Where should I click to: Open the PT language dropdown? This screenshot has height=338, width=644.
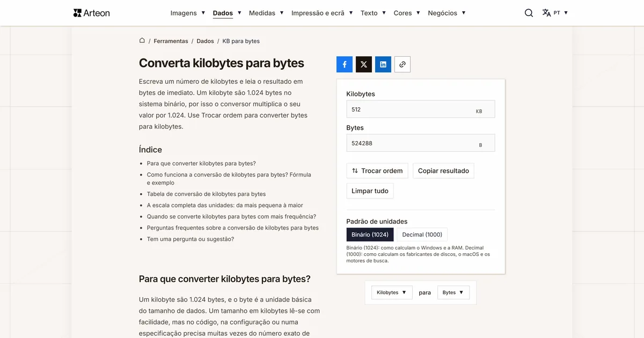point(561,13)
